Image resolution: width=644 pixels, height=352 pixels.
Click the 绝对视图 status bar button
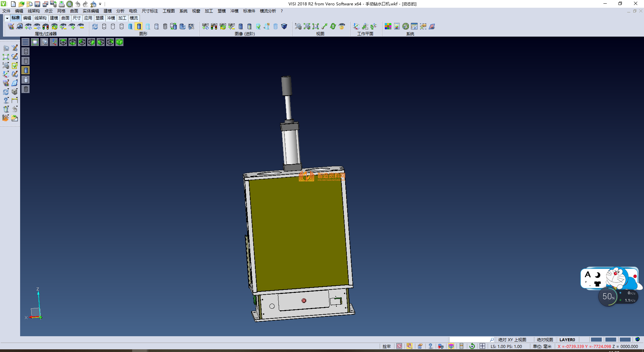(545, 340)
